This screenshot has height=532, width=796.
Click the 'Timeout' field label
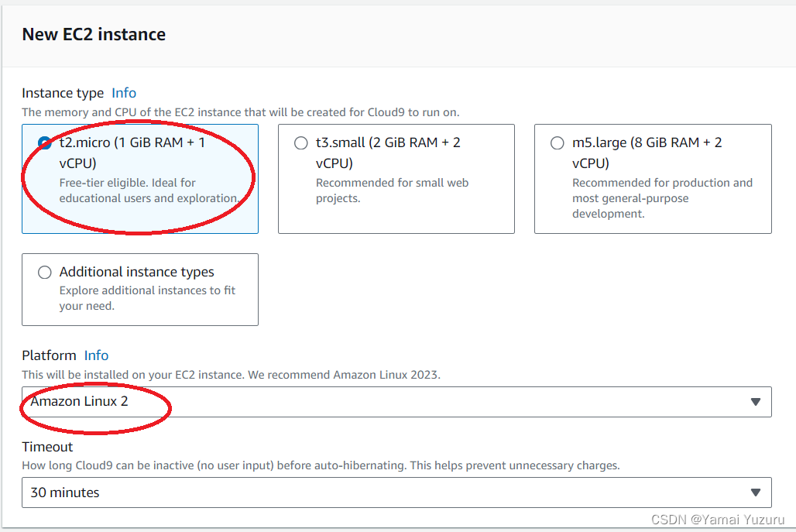(47, 447)
